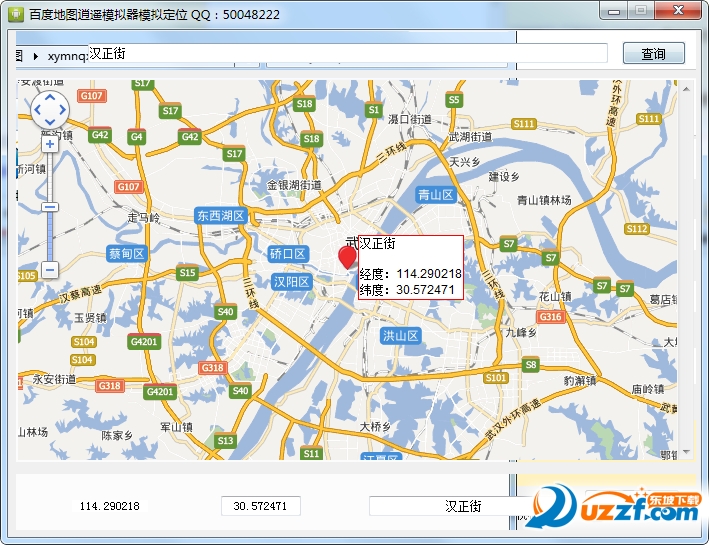The image size is (709, 545).
Task: Zoom in with the plus button
Action: coord(50,144)
